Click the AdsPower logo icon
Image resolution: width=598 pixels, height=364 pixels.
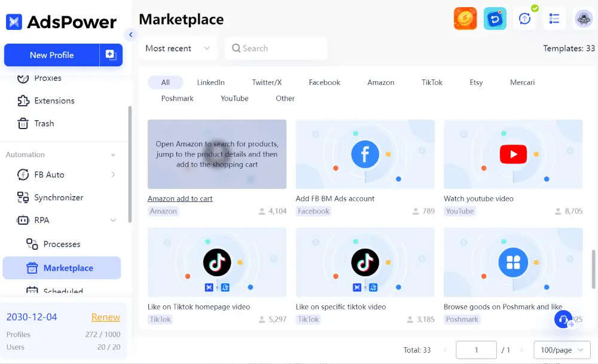14,22
